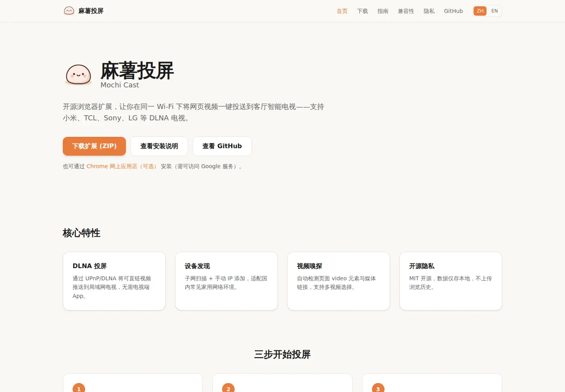Click the 查看 GitHub button

[222, 146]
